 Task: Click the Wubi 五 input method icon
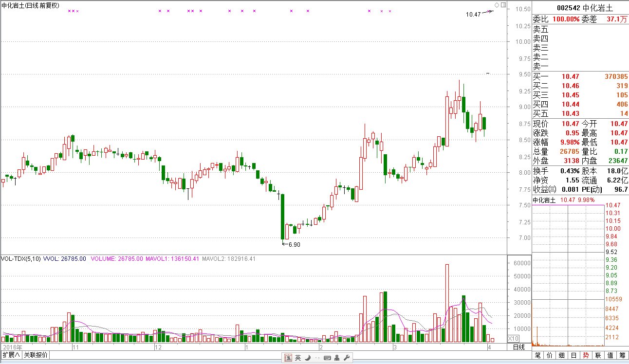pos(288,358)
